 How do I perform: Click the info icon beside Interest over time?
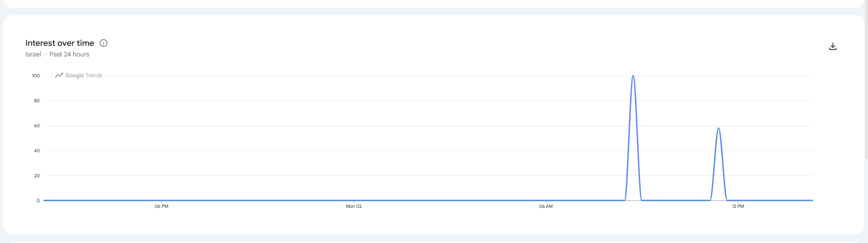(x=104, y=43)
